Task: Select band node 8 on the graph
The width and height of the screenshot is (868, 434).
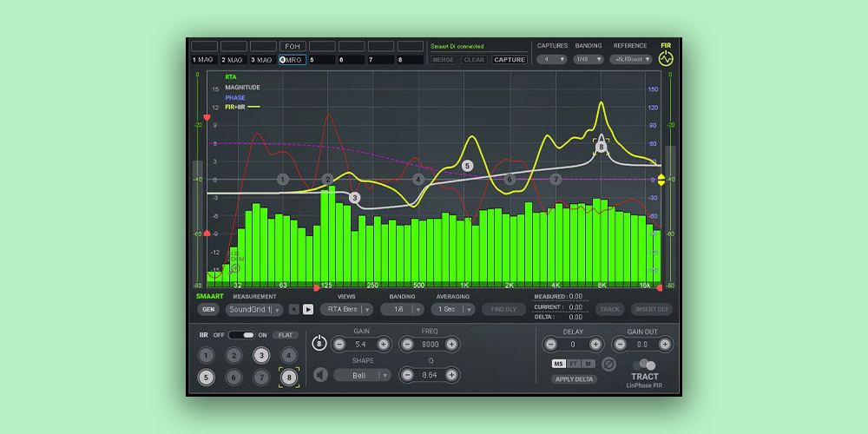Action: pos(602,148)
